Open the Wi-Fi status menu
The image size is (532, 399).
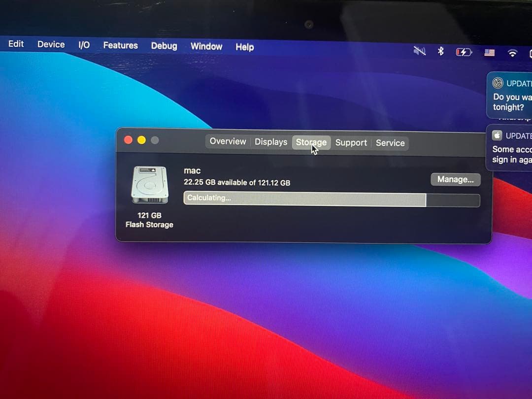point(512,53)
